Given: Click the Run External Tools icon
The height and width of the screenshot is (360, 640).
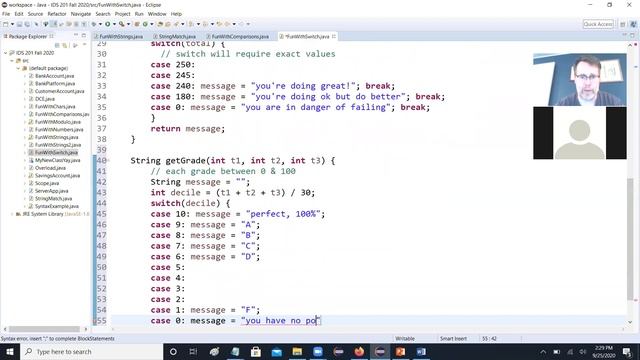Looking at the screenshot, I should (x=121, y=24).
